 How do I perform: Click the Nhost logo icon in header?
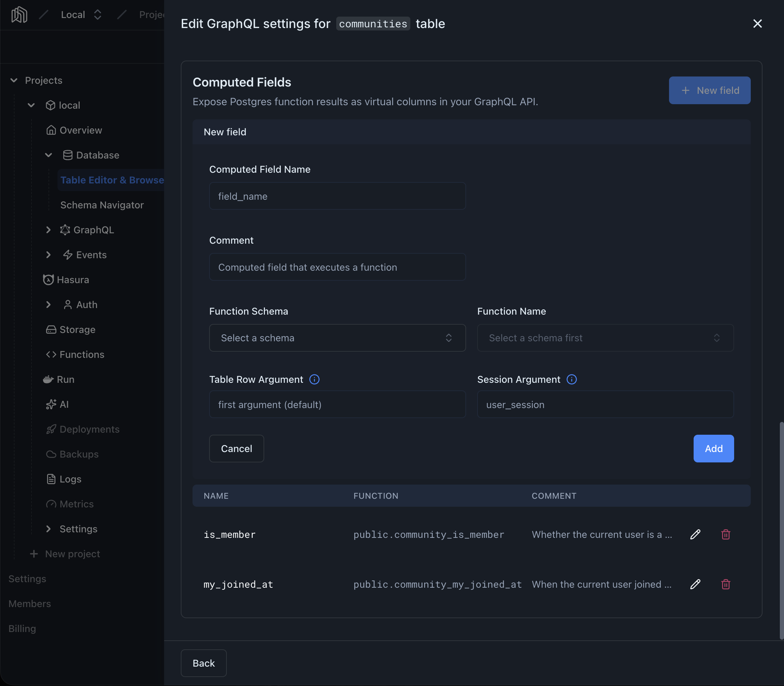(19, 15)
